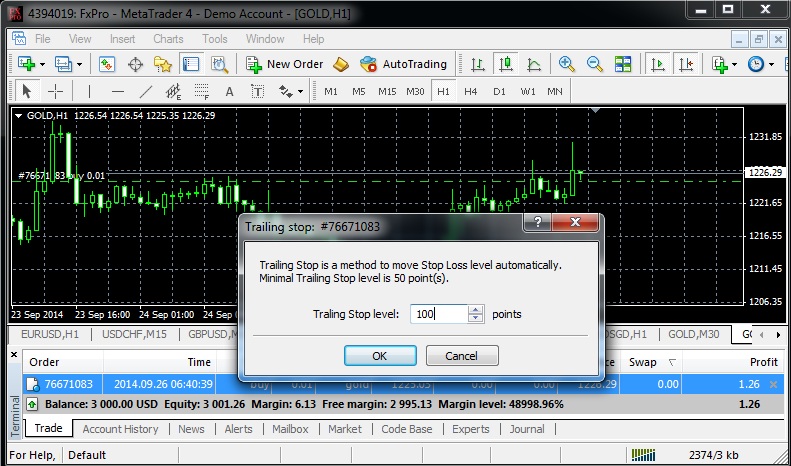Pick the trendline drawing tool
791x466 pixels.
146,91
